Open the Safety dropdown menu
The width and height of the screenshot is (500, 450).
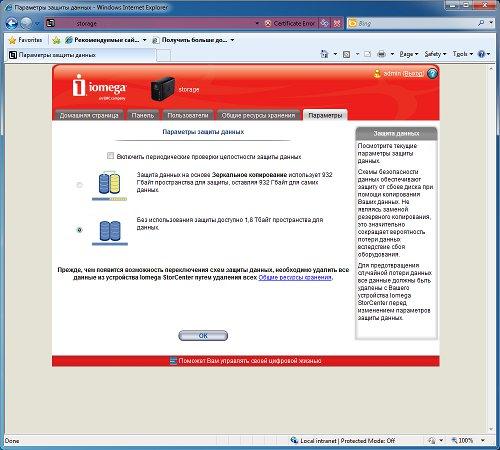click(x=435, y=54)
